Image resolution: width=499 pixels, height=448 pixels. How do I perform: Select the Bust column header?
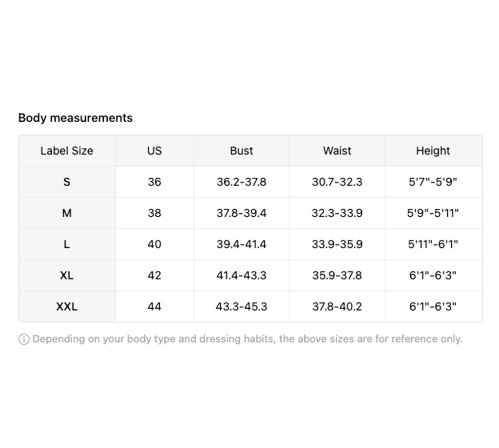pos(241,151)
